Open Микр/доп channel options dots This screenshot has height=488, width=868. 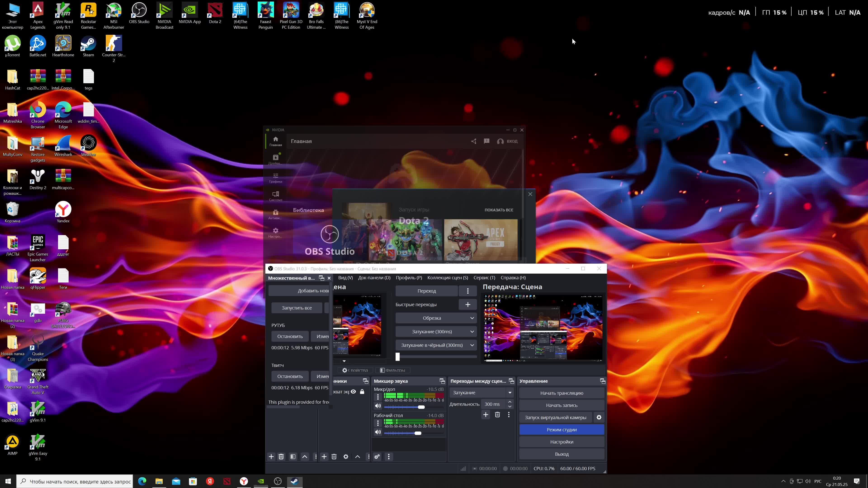[378, 397]
